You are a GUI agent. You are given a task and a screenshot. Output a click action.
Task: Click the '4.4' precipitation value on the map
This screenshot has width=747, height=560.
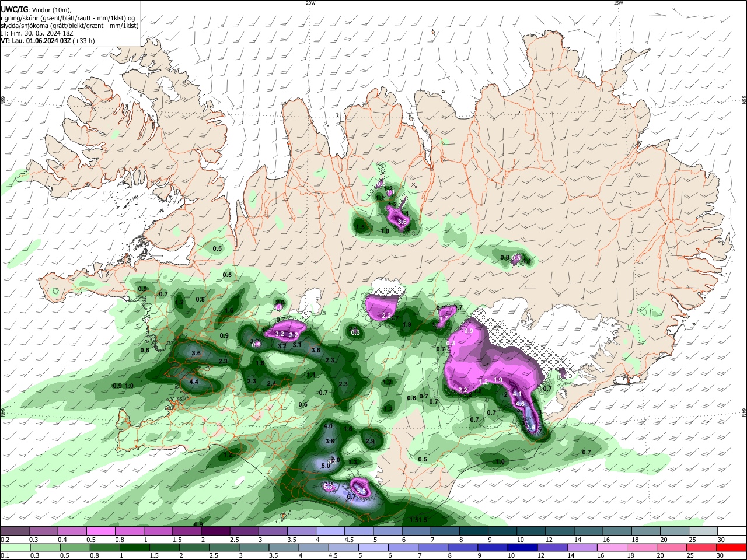194,382
